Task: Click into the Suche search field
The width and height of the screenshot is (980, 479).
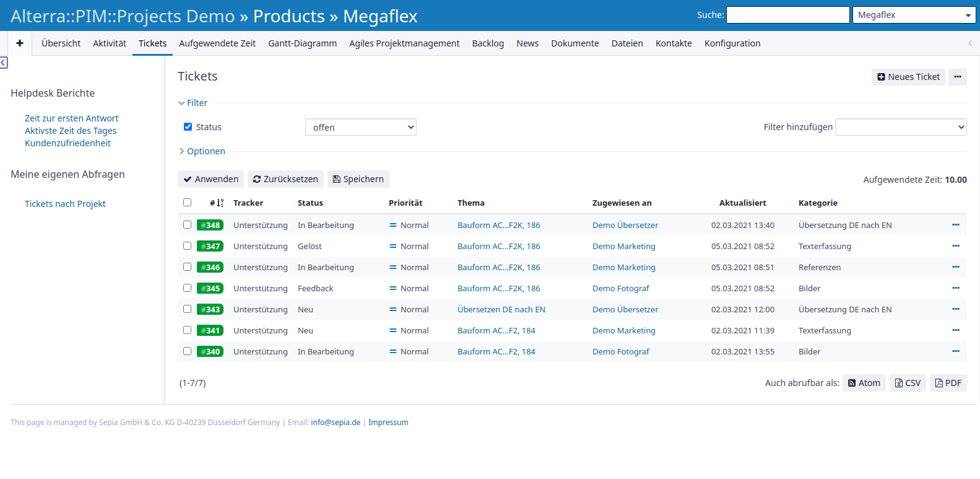Action: click(x=787, y=15)
